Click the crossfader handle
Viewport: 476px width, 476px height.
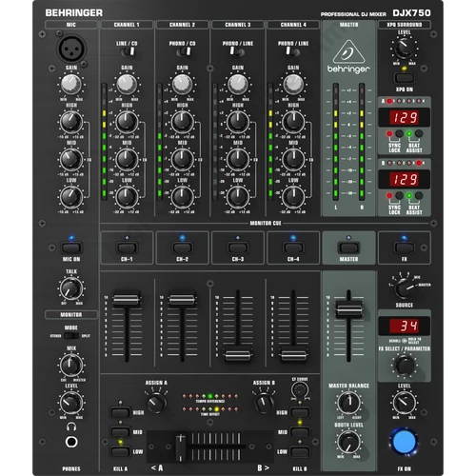tap(181, 446)
